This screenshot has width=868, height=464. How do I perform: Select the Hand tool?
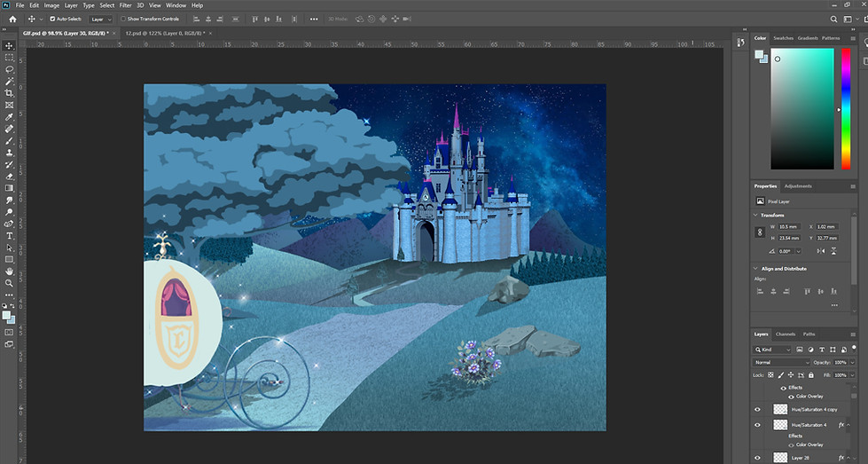click(9, 271)
